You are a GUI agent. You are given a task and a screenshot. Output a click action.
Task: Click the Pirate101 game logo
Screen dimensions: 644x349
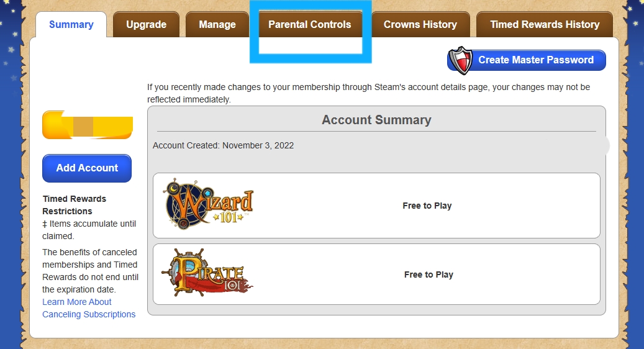coord(207,273)
